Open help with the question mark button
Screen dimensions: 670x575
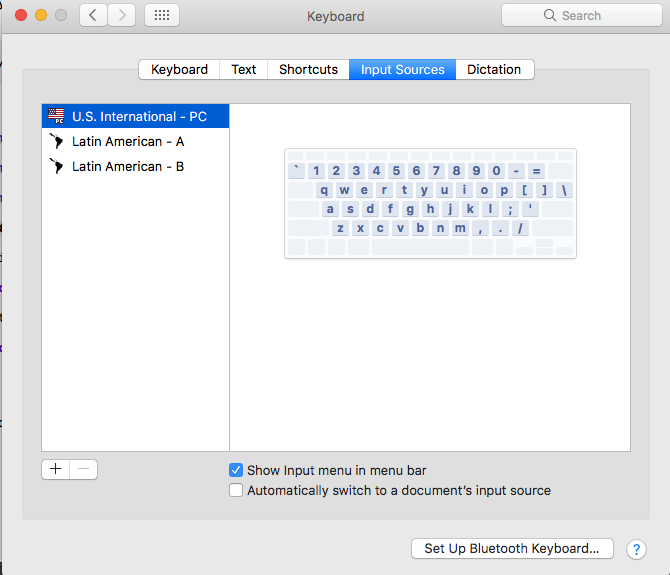[x=636, y=549]
